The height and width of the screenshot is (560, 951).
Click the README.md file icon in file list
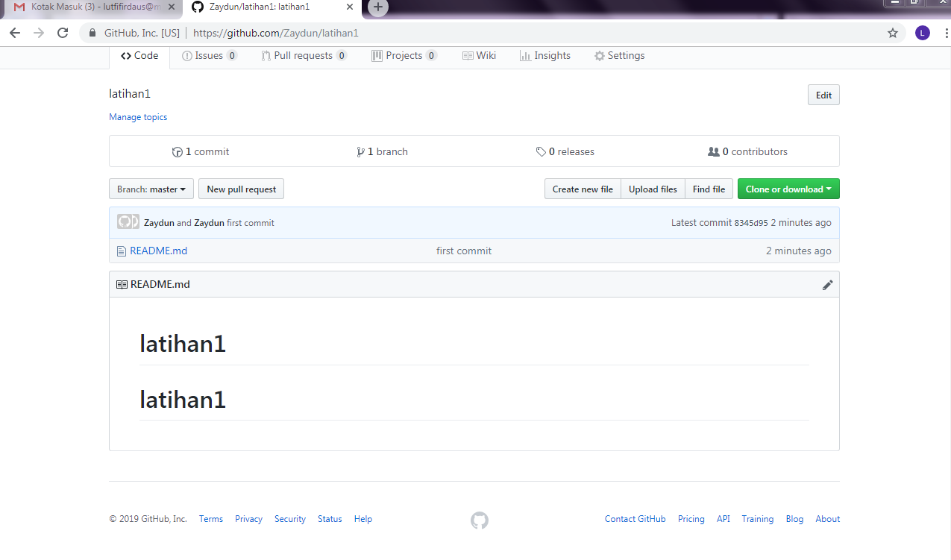pos(121,251)
